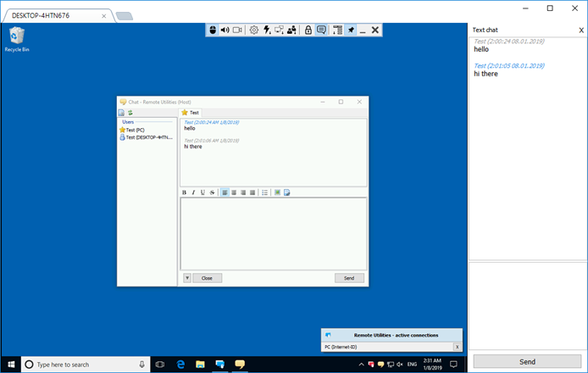The height and width of the screenshot is (373, 588).
Task: Insert bulleted list in chat editor
Action: tap(264, 192)
